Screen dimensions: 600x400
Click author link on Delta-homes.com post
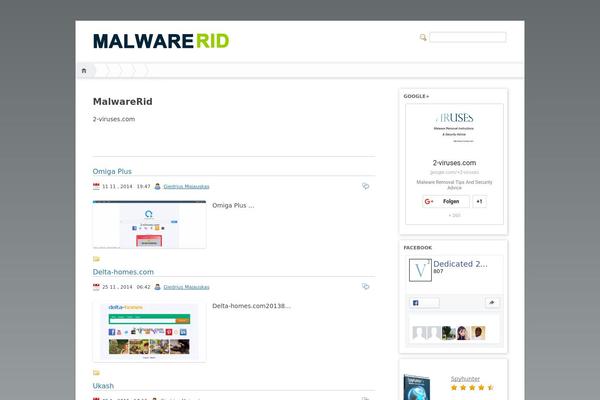[186, 287]
